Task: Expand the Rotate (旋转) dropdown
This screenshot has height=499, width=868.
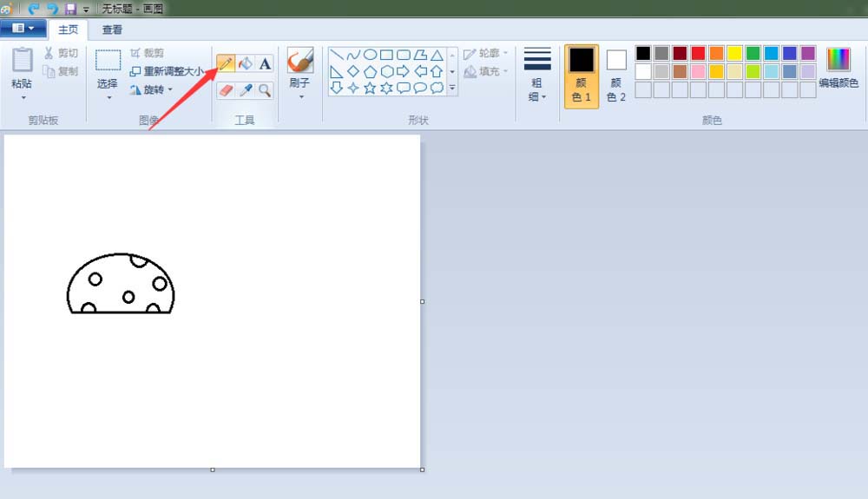Action: [170, 89]
